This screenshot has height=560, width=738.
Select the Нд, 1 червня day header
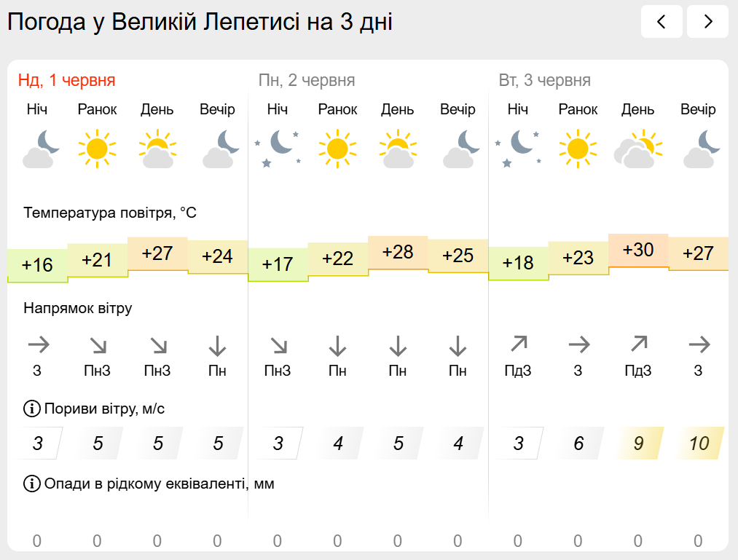67,80
